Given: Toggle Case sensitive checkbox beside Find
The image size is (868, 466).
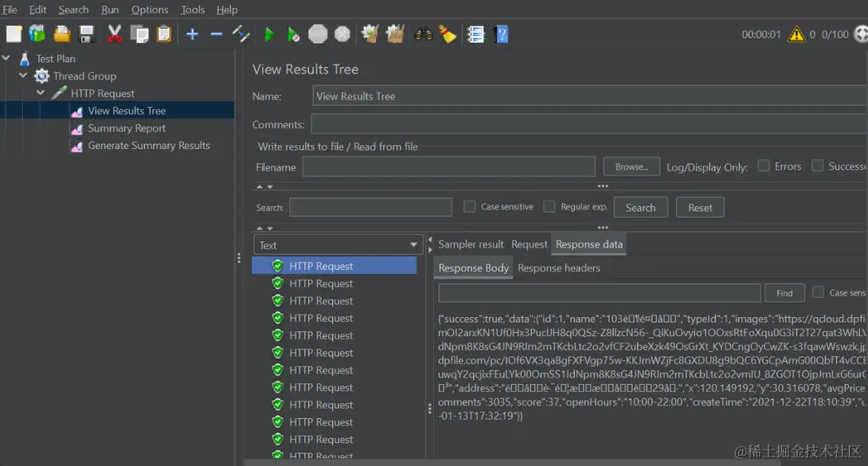Looking at the screenshot, I should pyautogui.click(x=818, y=292).
